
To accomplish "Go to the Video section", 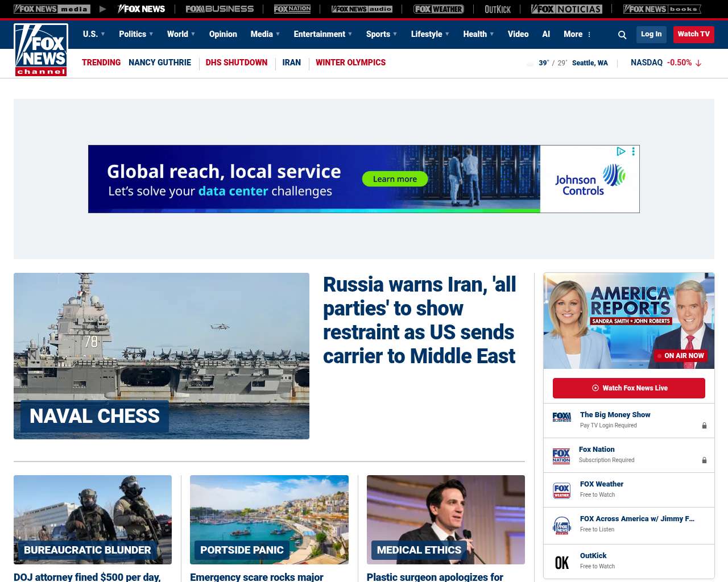I will tap(518, 34).
